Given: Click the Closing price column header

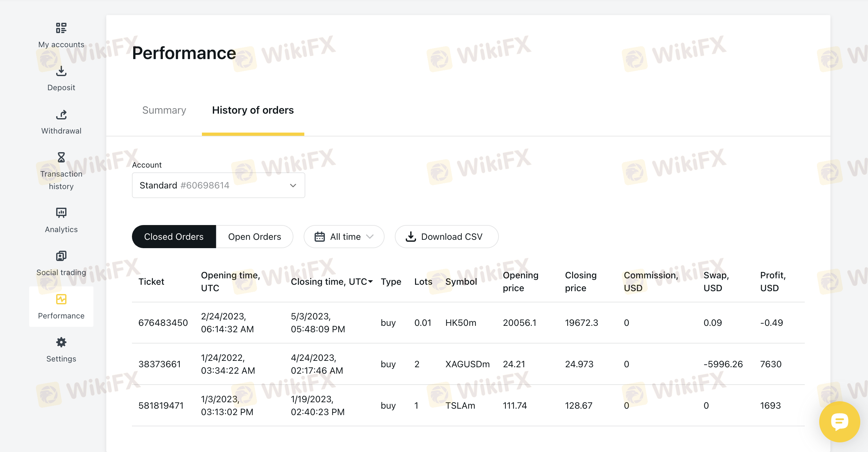Looking at the screenshot, I should [581, 282].
